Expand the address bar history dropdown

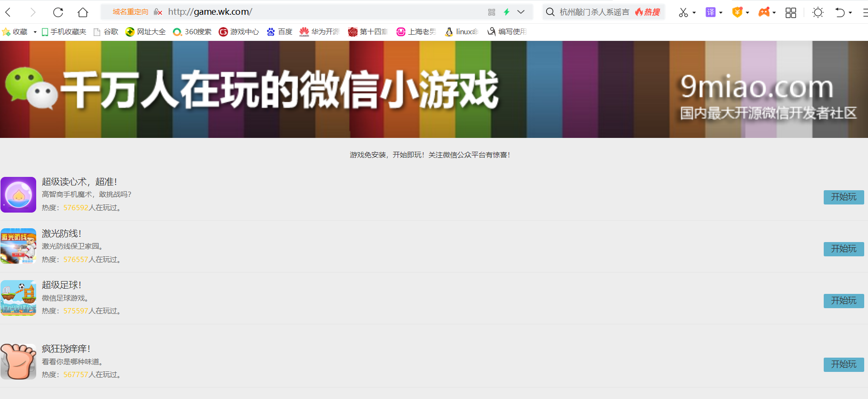(521, 12)
